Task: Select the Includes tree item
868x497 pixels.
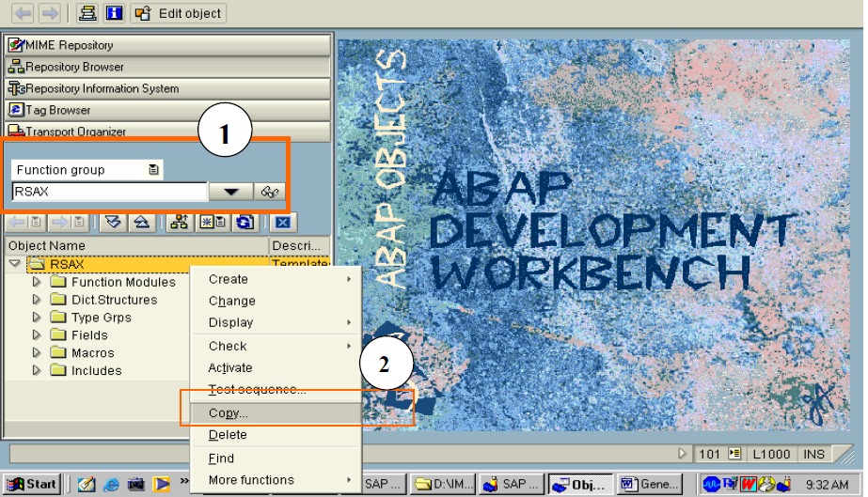Action: click(97, 370)
